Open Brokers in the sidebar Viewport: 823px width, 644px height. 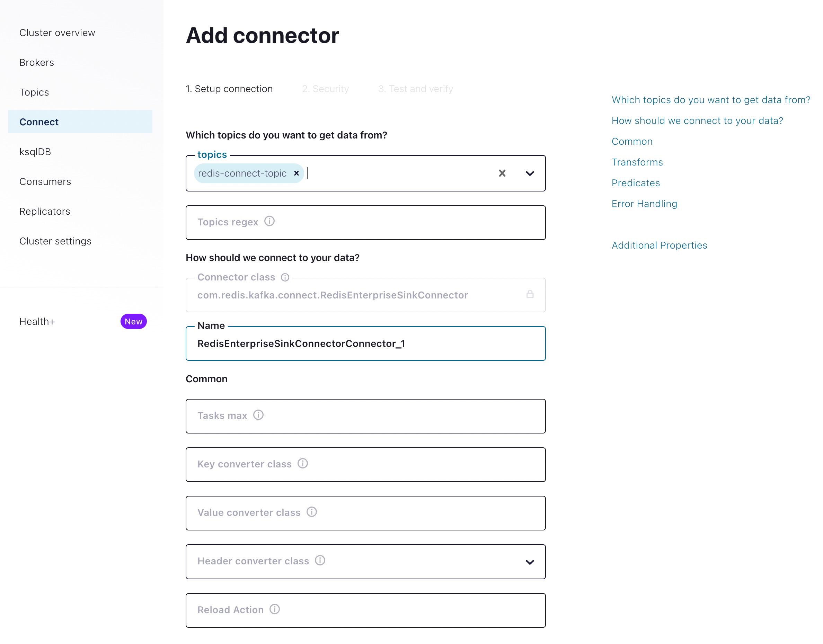(x=37, y=63)
